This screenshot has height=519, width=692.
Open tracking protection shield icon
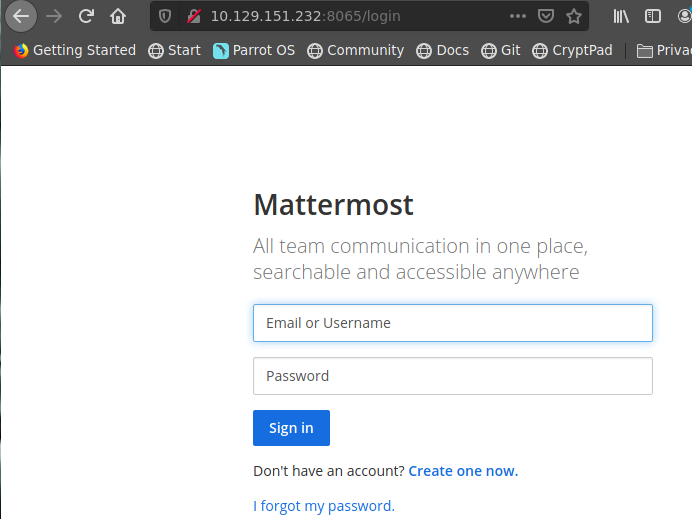[166, 16]
